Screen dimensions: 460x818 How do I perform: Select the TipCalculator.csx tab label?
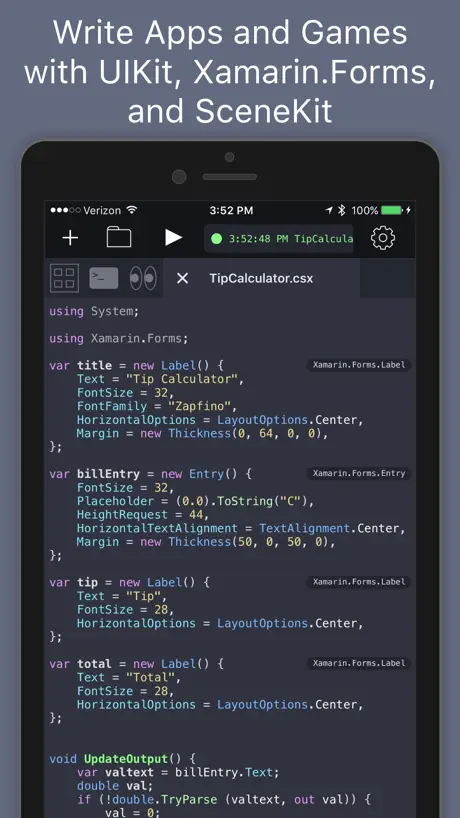pyautogui.click(x=261, y=279)
